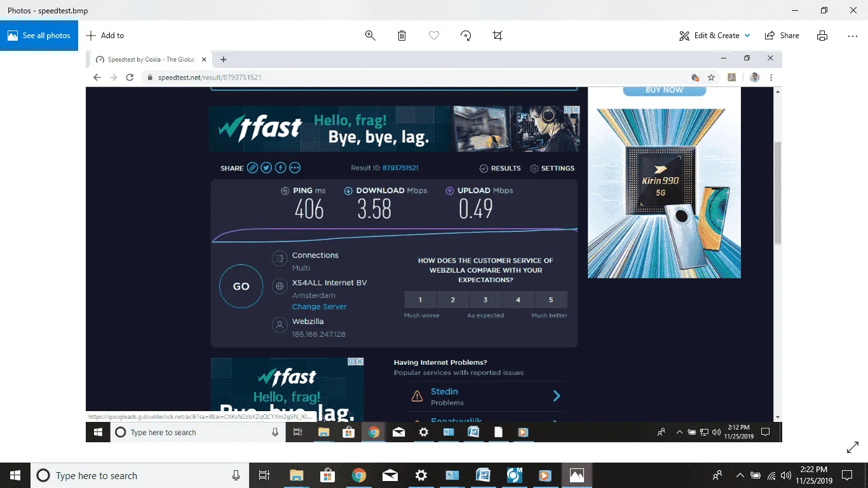Click the Change Server link
Screen dimensions: 868x488
tap(320, 307)
